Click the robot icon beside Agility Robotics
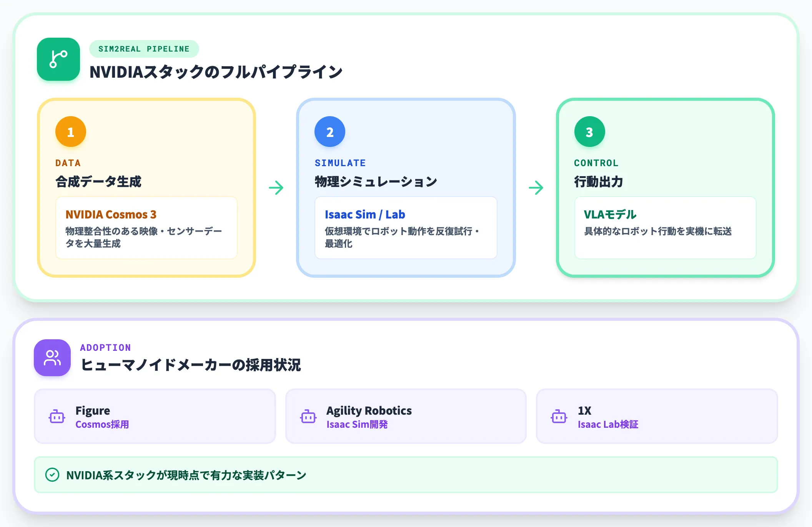 308,417
